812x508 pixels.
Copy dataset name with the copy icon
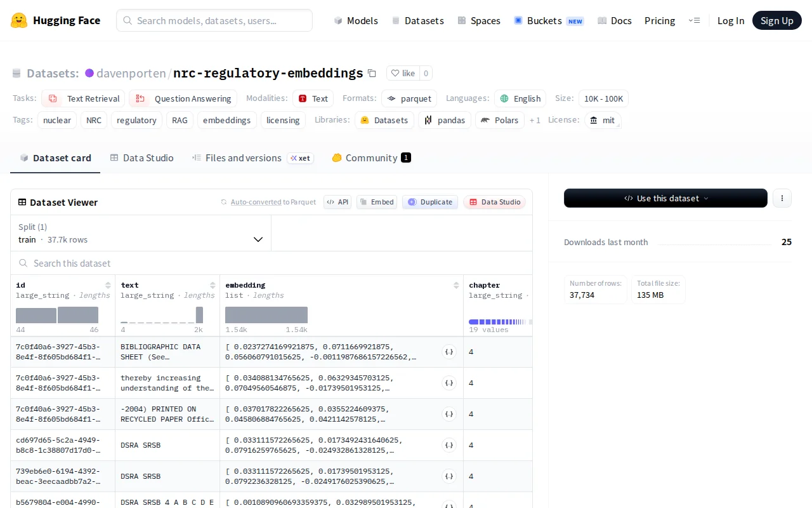[x=372, y=73]
